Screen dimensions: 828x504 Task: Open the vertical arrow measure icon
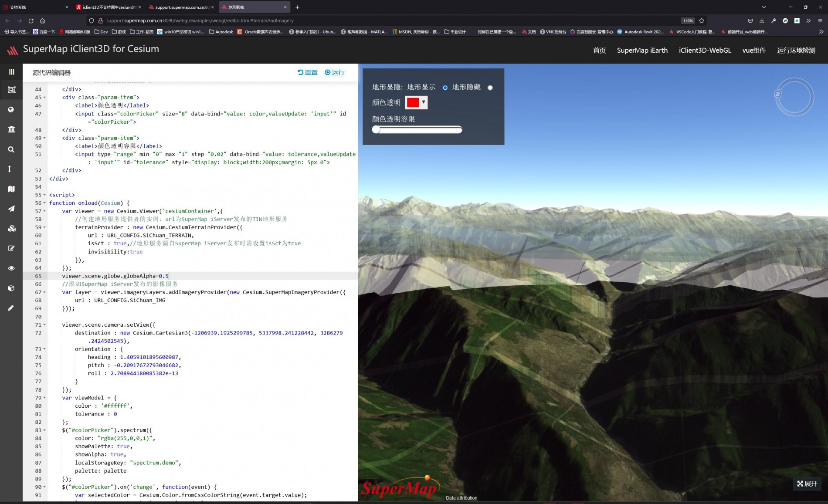click(10, 169)
